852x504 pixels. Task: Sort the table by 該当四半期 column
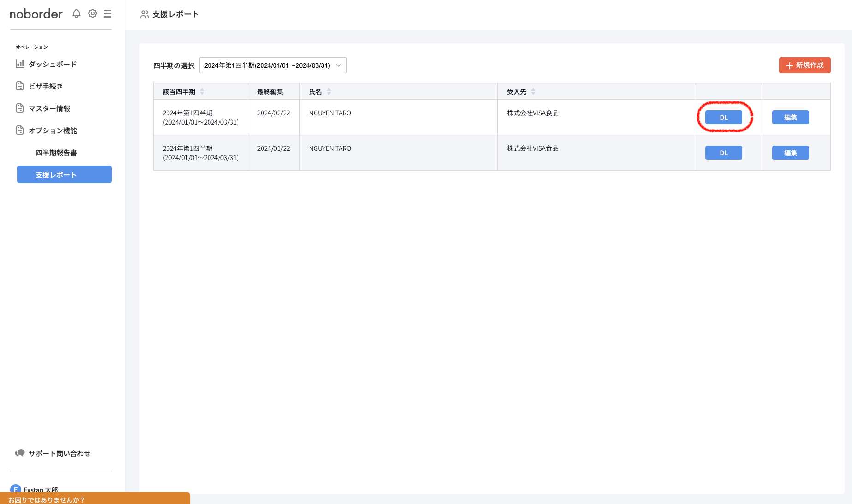point(202,91)
